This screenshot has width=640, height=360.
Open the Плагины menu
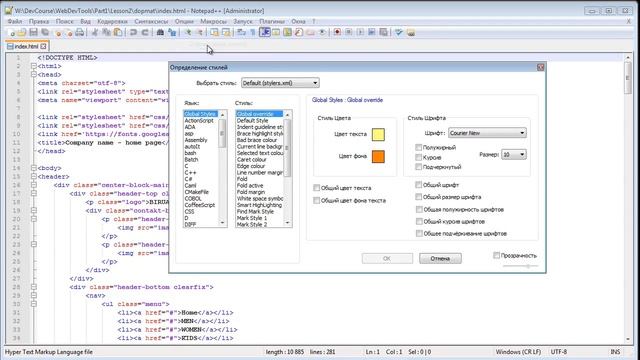(x=272, y=21)
